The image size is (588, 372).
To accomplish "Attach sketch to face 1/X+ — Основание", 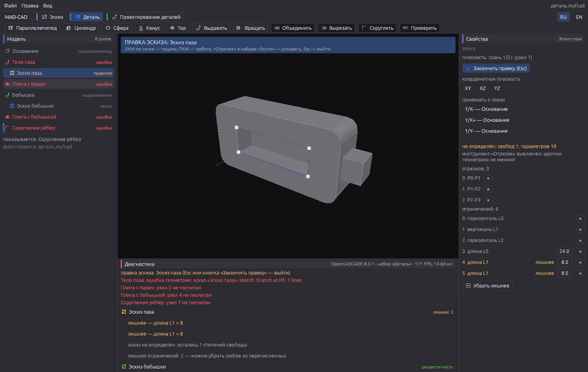I will click(487, 120).
